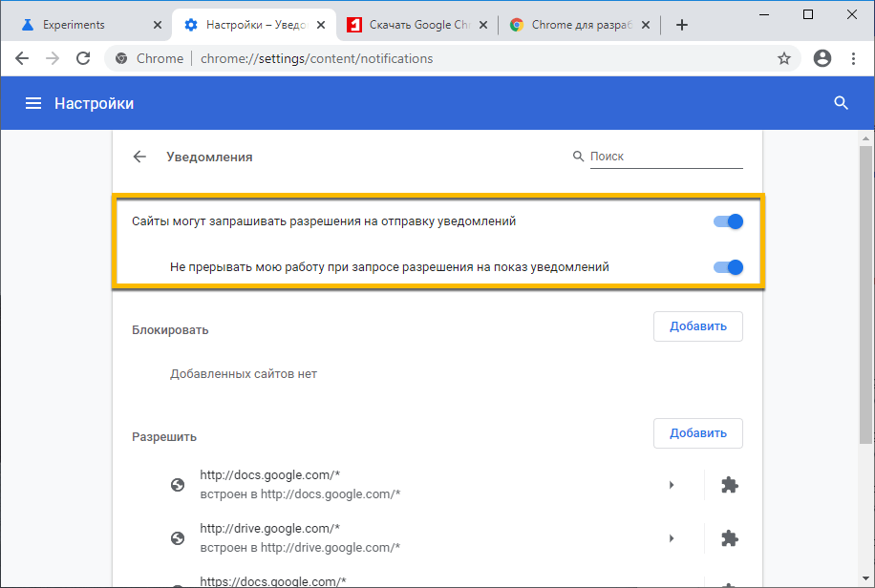The image size is (875, 588).
Task: Expand details for http://docs.google.com/*
Action: point(672,485)
